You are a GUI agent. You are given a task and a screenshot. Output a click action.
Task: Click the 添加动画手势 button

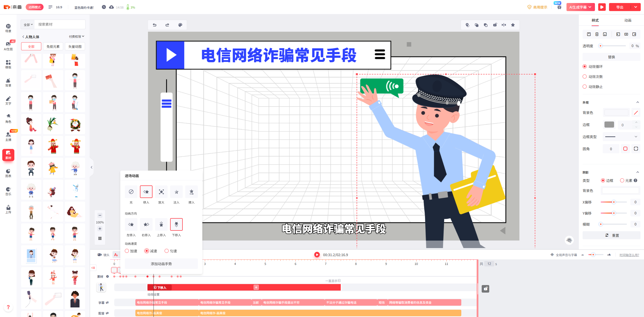tap(161, 264)
